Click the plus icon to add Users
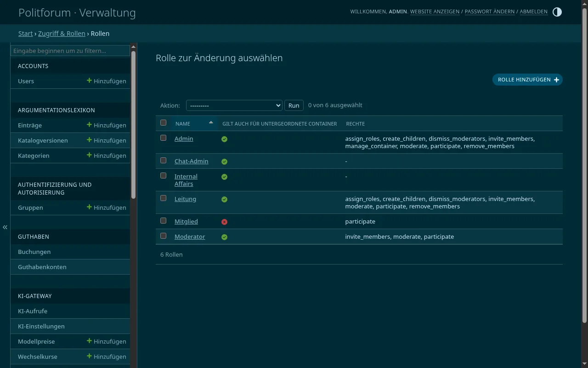The width and height of the screenshot is (588, 368). pyautogui.click(x=89, y=80)
